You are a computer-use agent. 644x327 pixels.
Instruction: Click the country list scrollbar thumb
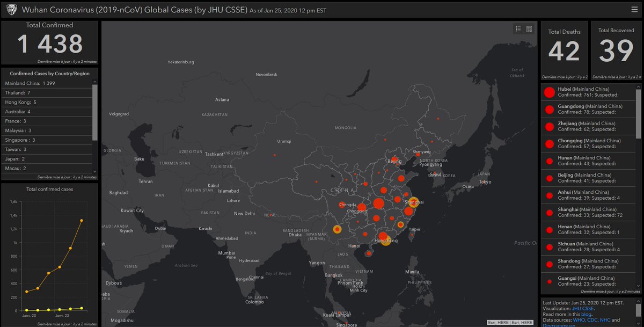point(95,112)
